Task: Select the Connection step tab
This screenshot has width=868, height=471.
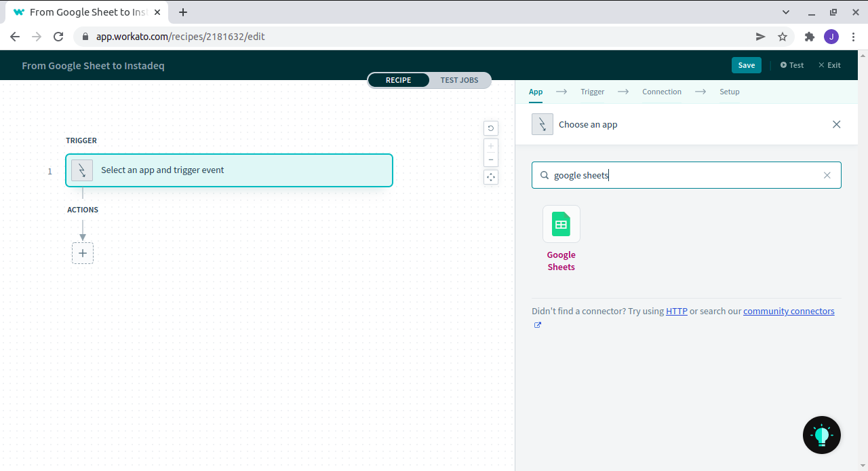Action: click(x=662, y=92)
